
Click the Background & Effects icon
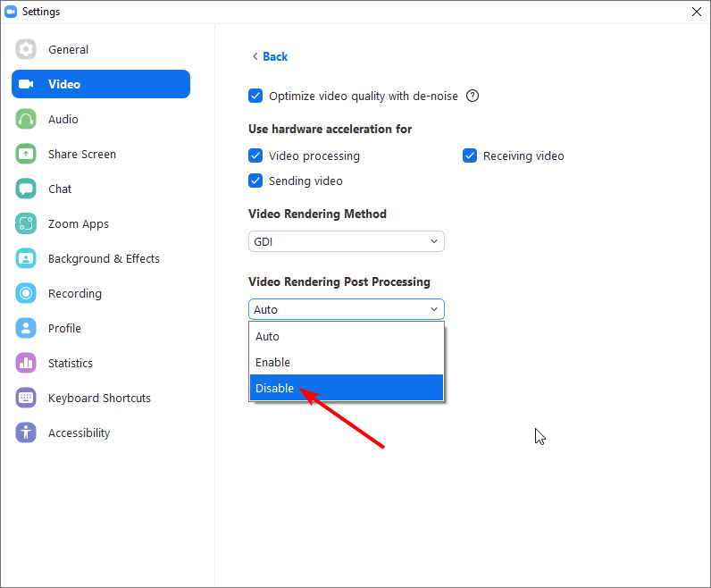tap(26, 258)
